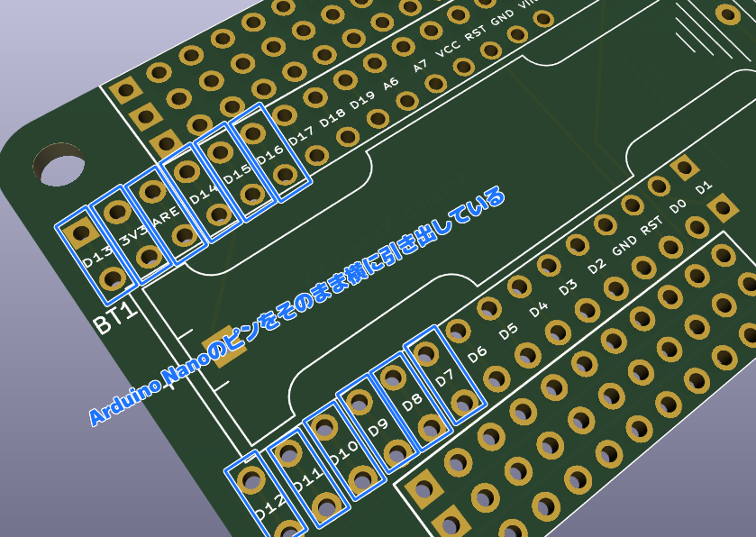The image size is (756, 537).
Task: Click the D8 pin label
Action: (412, 402)
